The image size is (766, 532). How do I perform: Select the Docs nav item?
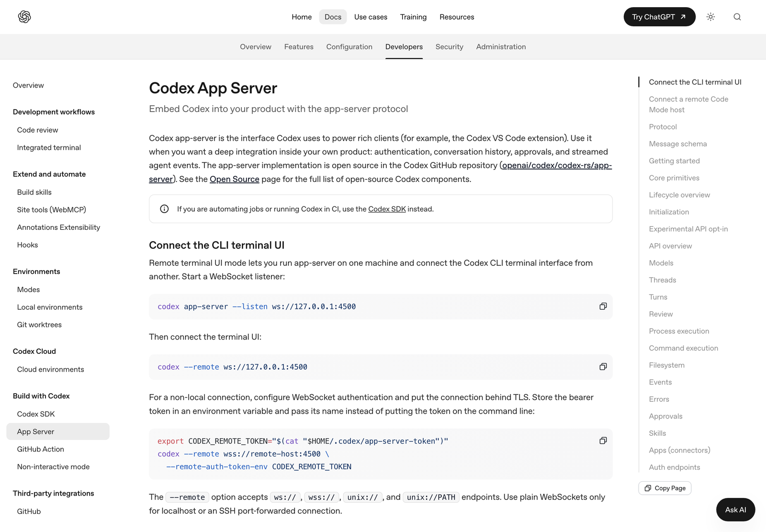(x=333, y=17)
